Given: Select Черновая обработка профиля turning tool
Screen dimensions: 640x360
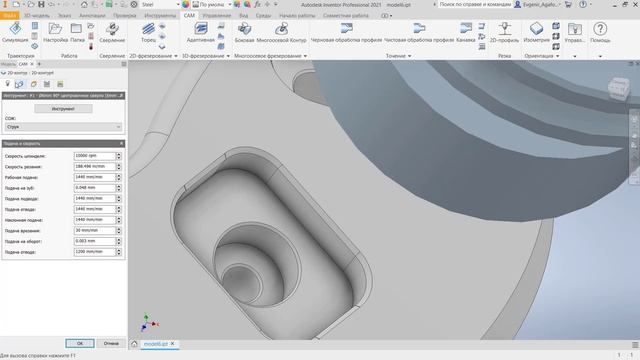Looking at the screenshot, I should (347, 33).
